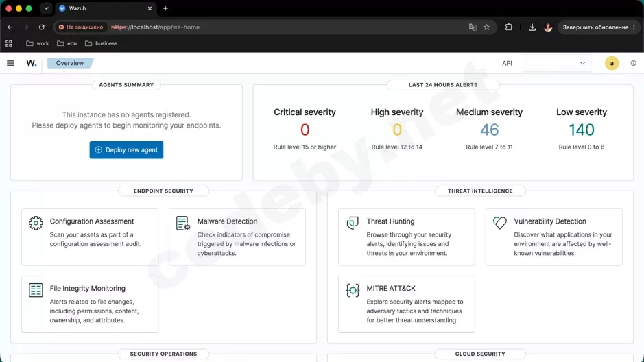Expand the API selector dropdown
Viewport: 644px width, 362px height.
(x=556, y=63)
